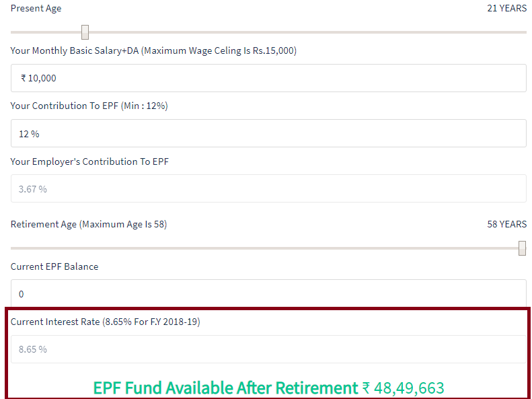Click the Present Age slider track
The image size is (532, 399).
[268, 32]
